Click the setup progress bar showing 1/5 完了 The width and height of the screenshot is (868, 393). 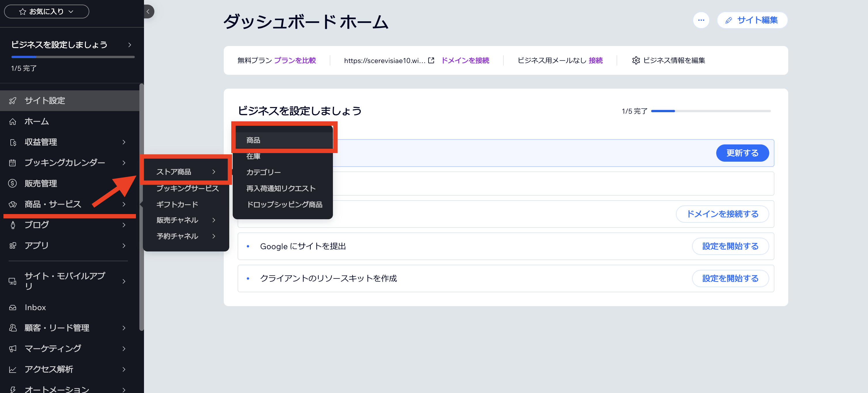tap(73, 57)
